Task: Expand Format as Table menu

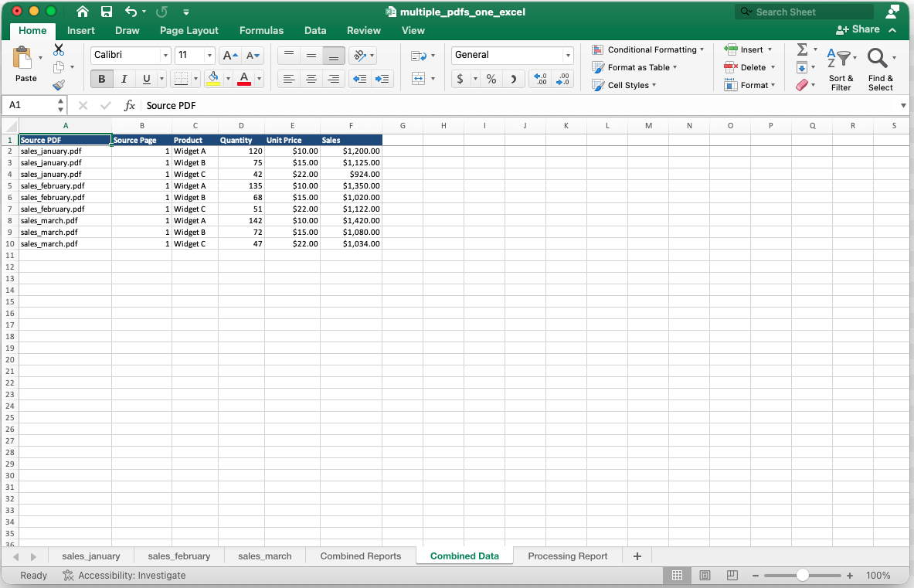Action: coord(635,67)
